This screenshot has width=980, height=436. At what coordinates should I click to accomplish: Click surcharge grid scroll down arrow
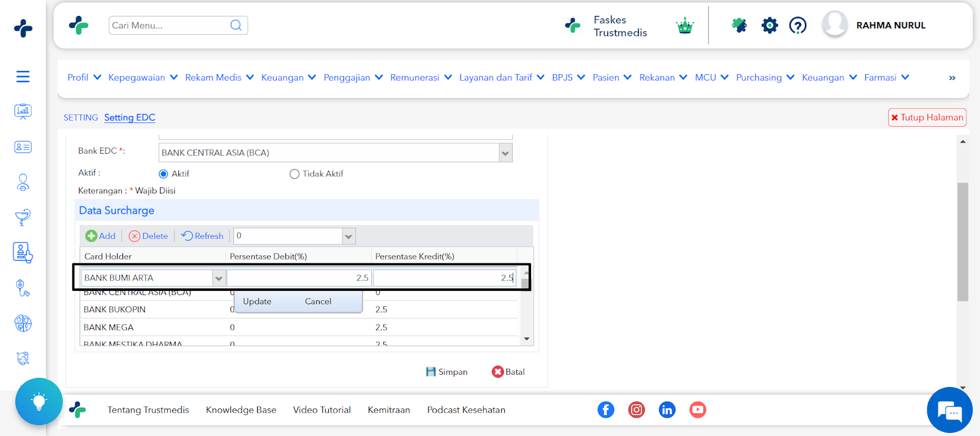click(527, 339)
